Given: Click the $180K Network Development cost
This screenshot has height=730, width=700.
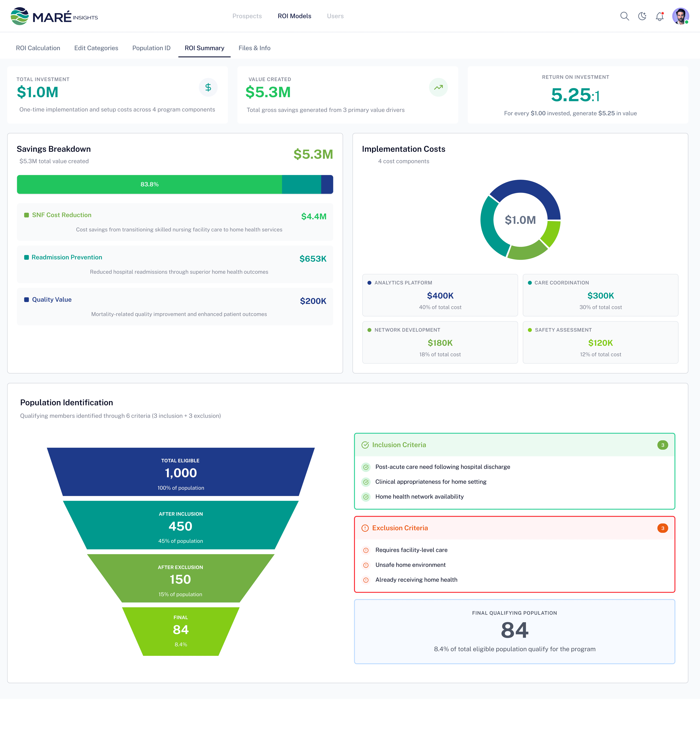Looking at the screenshot, I should 440,343.
